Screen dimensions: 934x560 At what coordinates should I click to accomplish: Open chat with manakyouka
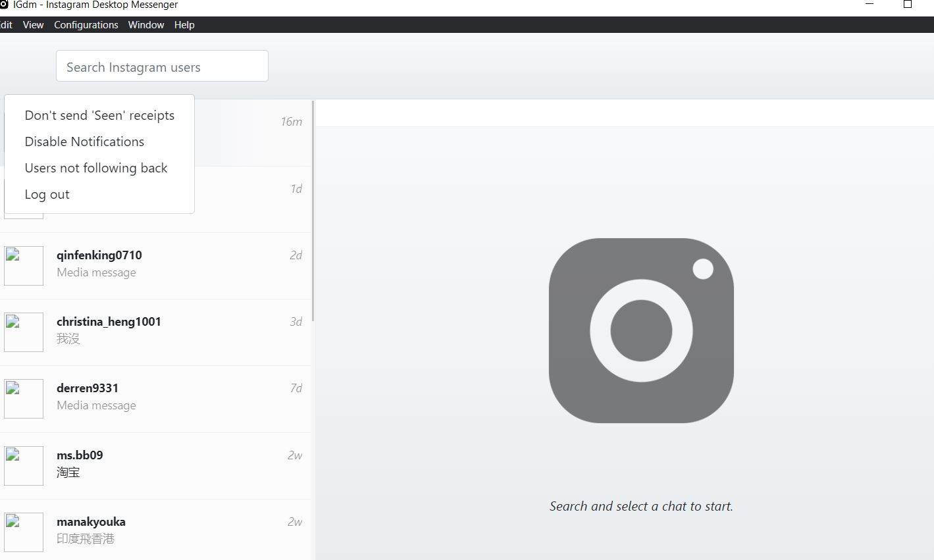pyautogui.click(x=155, y=530)
